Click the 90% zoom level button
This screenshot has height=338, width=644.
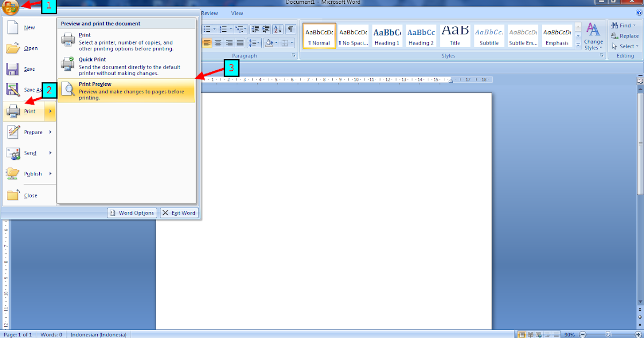pyautogui.click(x=569, y=334)
